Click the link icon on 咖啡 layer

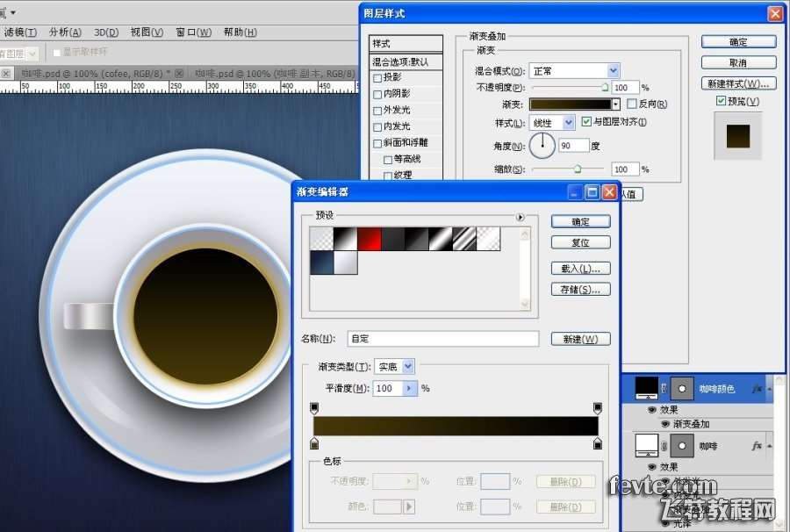point(664,446)
